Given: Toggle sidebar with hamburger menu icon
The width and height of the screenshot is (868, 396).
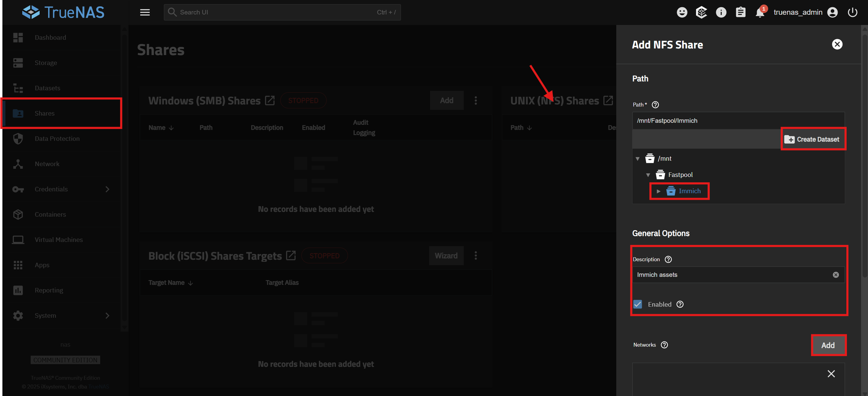Looking at the screenshot, I should (x=145, y=12).
